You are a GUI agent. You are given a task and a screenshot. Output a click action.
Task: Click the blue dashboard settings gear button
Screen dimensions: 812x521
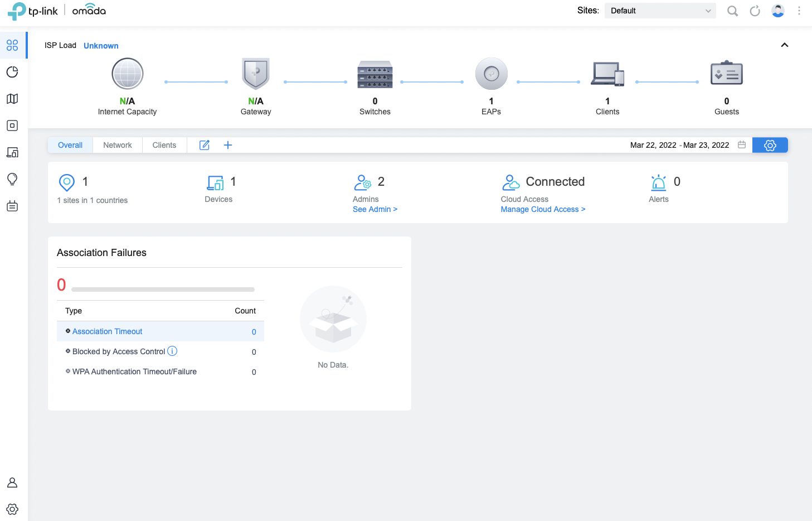tap(770, 145)
